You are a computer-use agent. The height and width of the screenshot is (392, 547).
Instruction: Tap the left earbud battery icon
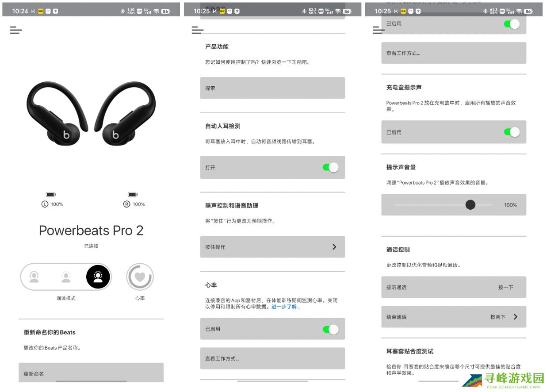pos(51,194)
